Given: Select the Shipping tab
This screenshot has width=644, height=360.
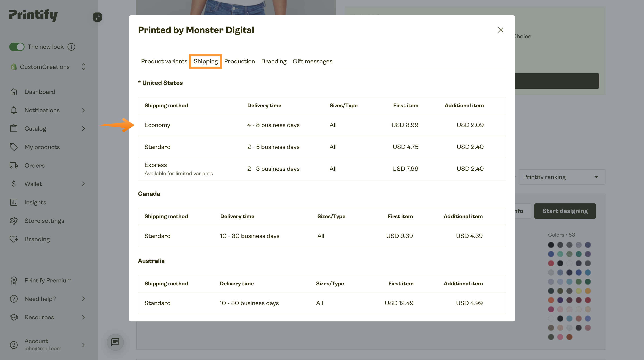Looking at the screenshot, I should coord(206,61).
